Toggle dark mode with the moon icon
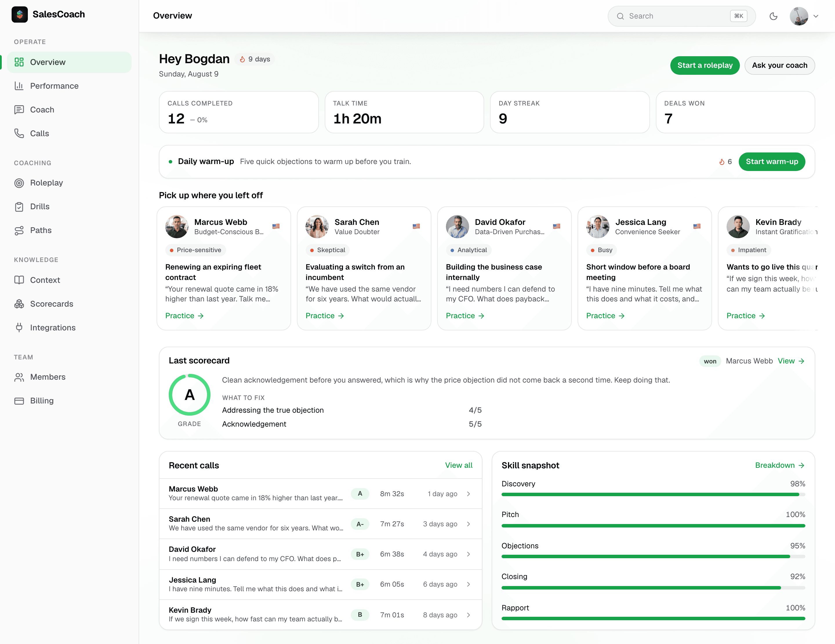 (x=774, y=16)
